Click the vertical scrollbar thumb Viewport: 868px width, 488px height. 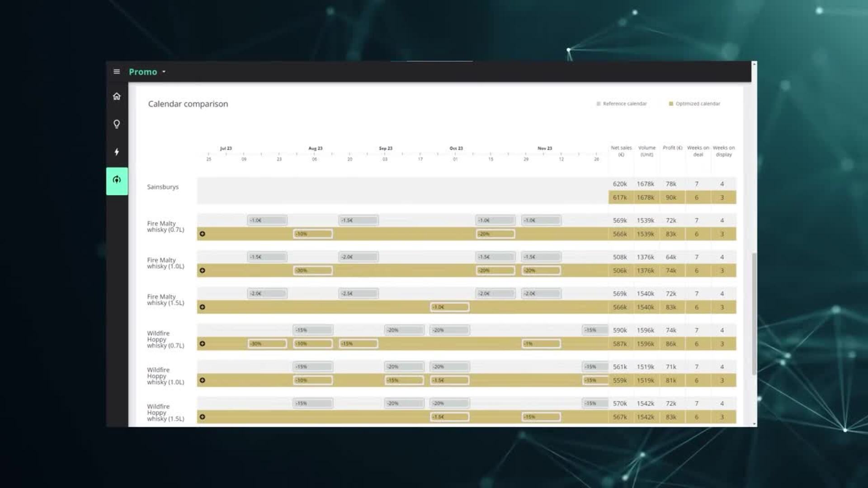(x=754, y=314)
